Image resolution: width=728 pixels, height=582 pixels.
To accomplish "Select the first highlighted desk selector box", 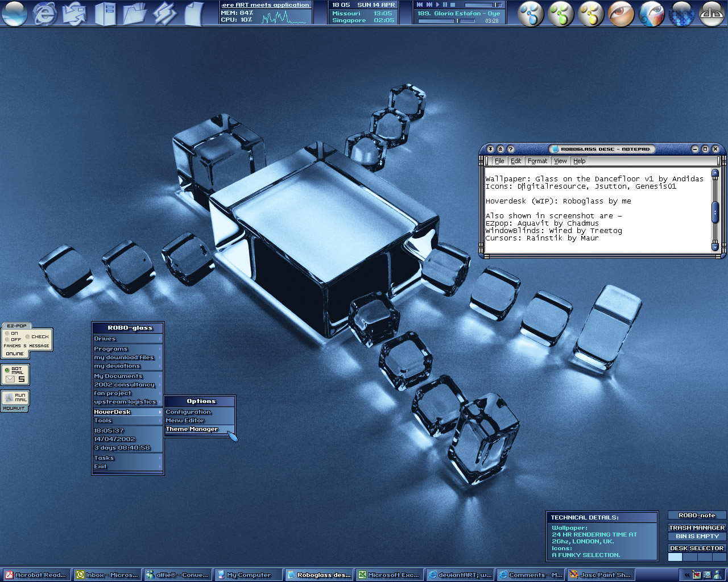I will (675, 557).
